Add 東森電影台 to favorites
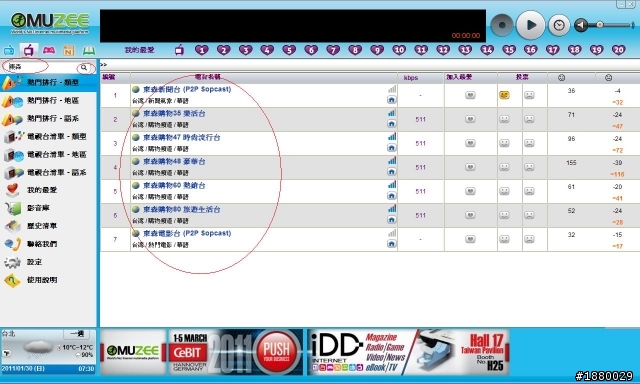 tap(470, 239)
